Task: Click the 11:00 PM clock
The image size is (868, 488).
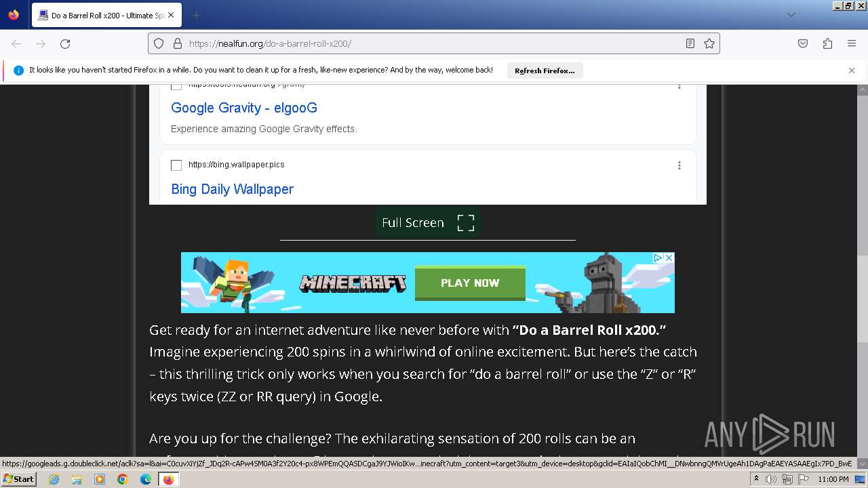Action: [833, 479]
